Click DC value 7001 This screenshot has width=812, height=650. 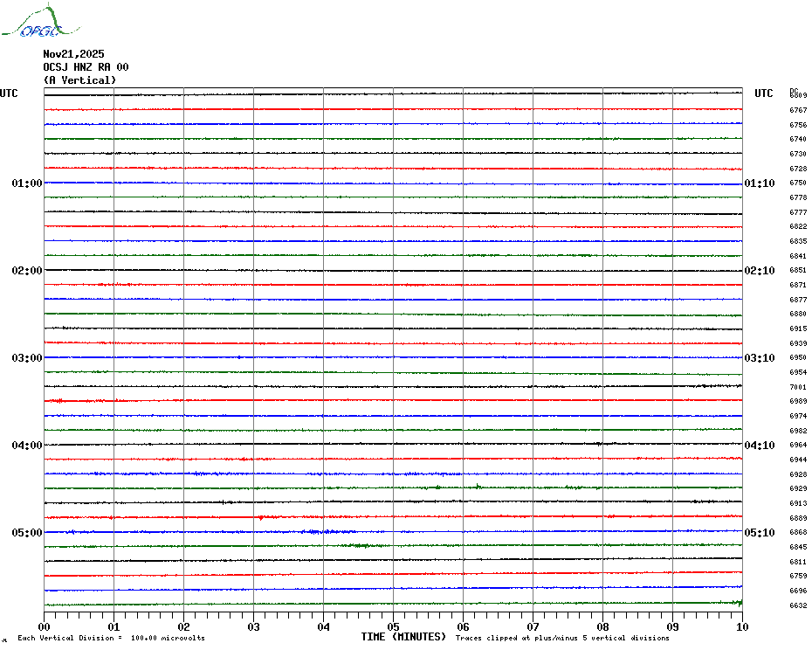point(798,387)
